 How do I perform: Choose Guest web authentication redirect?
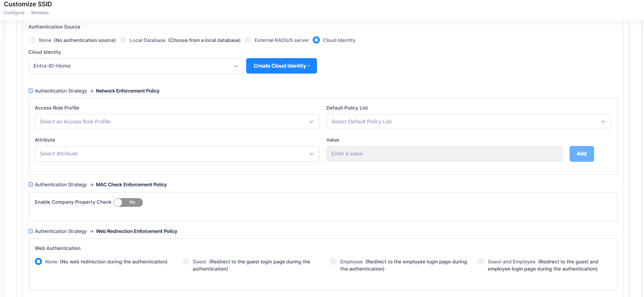(186, 262)
